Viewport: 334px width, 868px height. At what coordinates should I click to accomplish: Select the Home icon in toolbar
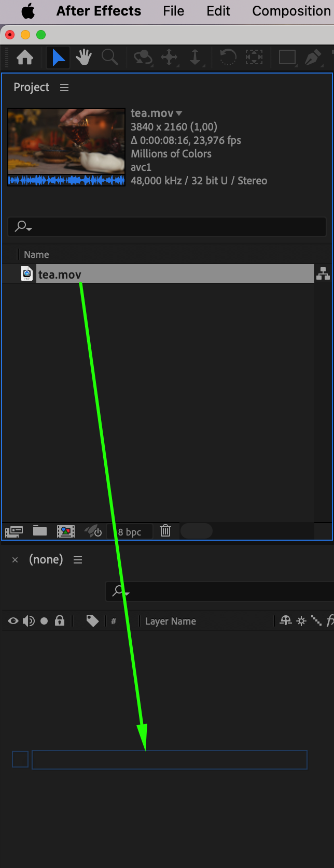click(25, 57)
